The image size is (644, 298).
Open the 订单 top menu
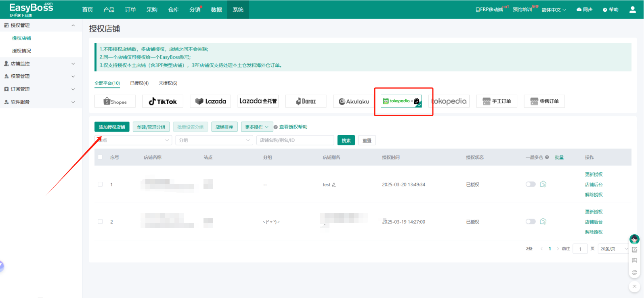[130, 10]
